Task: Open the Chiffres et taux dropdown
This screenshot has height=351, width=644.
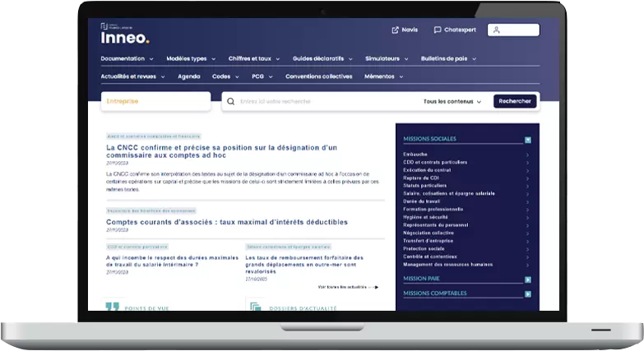Action: [254, 58]
